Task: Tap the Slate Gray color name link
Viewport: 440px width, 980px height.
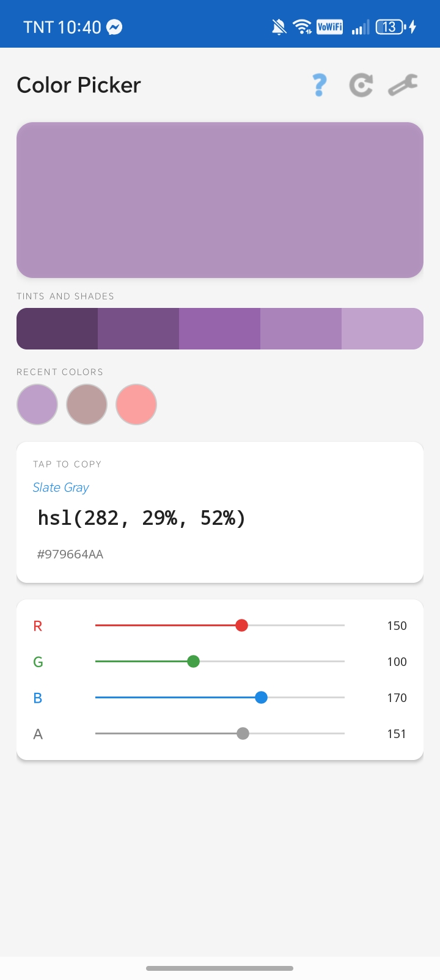Action: 61,488
